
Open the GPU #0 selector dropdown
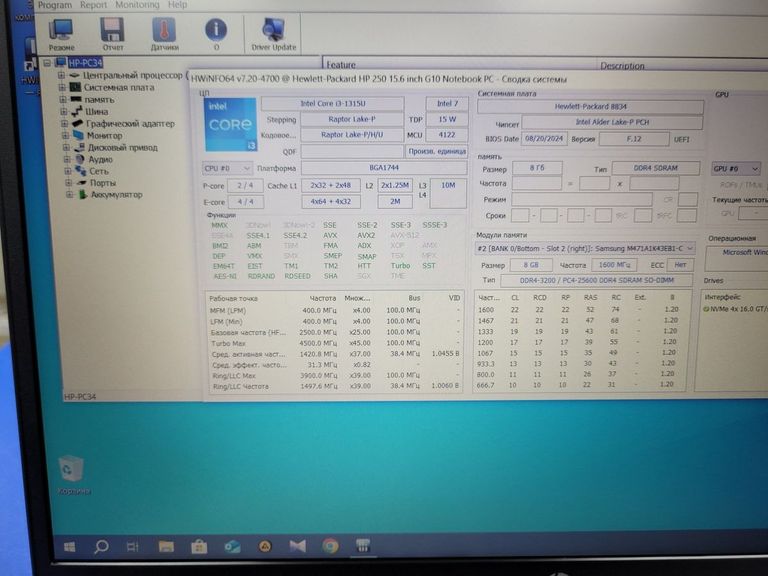(x=735, y=169)
